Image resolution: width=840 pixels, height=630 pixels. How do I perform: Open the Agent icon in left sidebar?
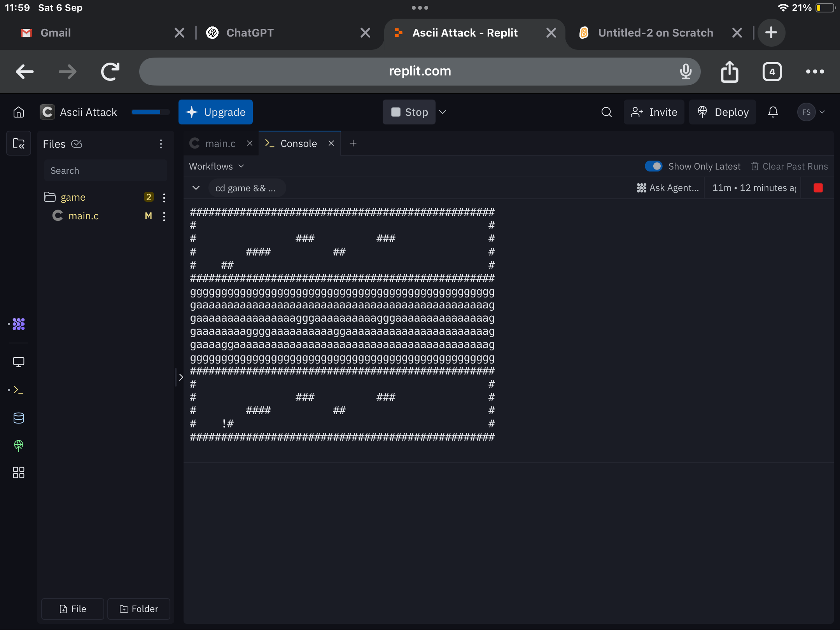point(18,324)
